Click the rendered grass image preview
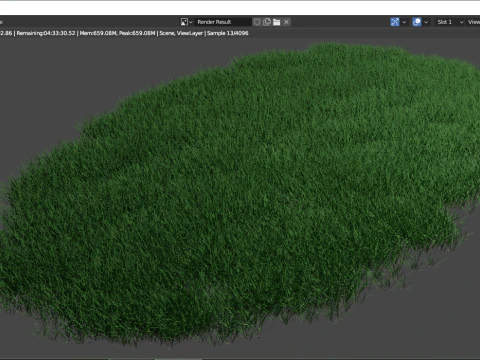Viewport: 480px width, 360px height. coord(240,197)
